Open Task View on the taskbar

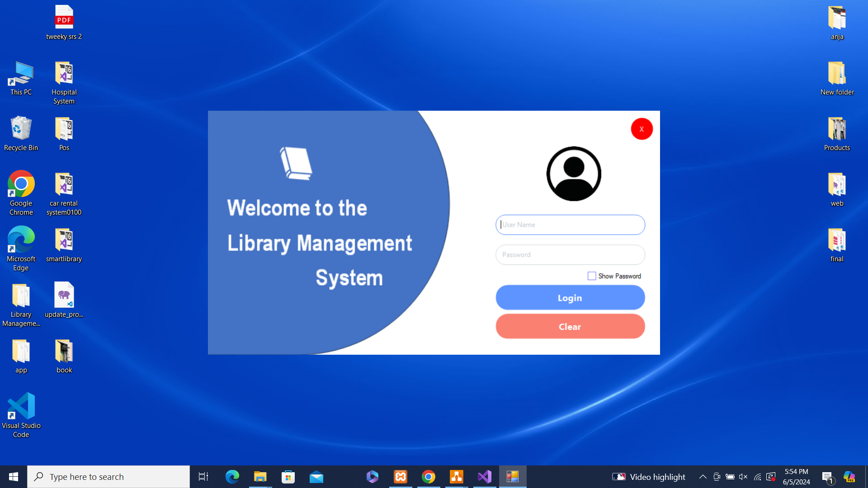[x=203, y=477]
